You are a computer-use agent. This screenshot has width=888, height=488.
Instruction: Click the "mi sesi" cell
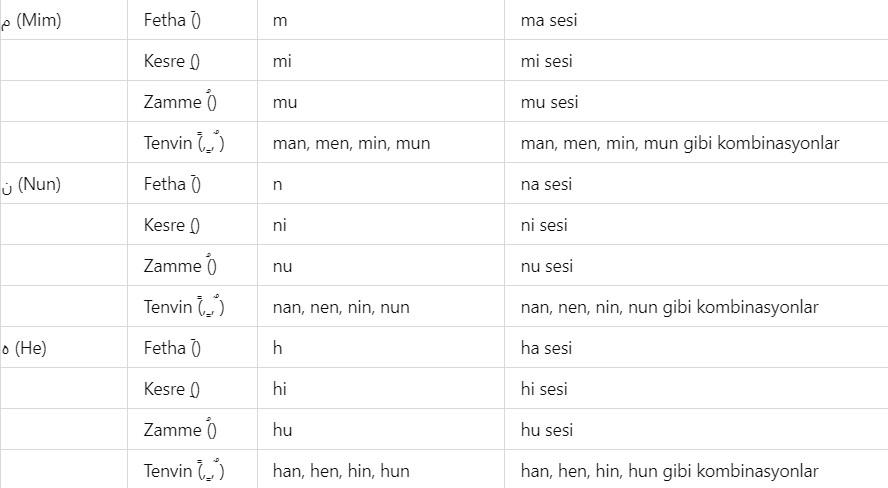(x=547, y=61)
